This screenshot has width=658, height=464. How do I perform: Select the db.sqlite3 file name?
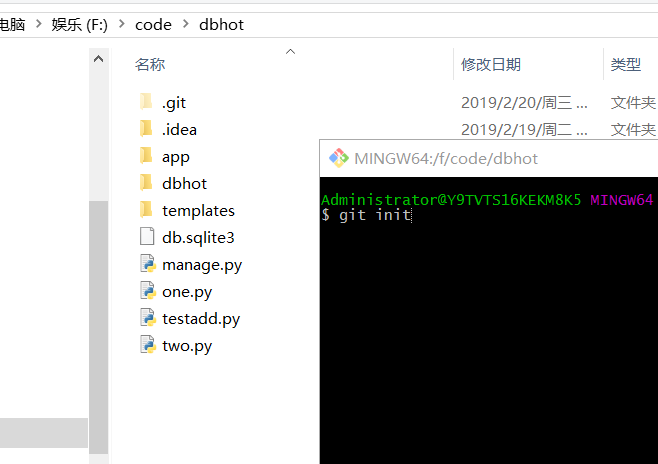pyautogui.click(x=198, y=238)
